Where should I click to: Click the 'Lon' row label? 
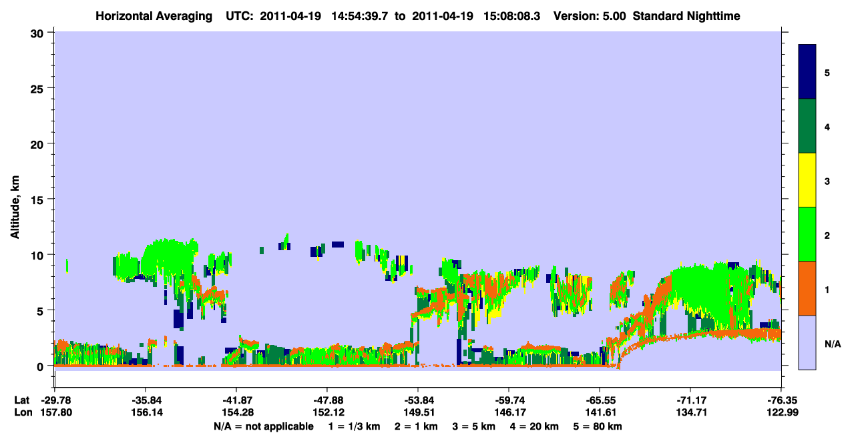click(x=23, y=412)
